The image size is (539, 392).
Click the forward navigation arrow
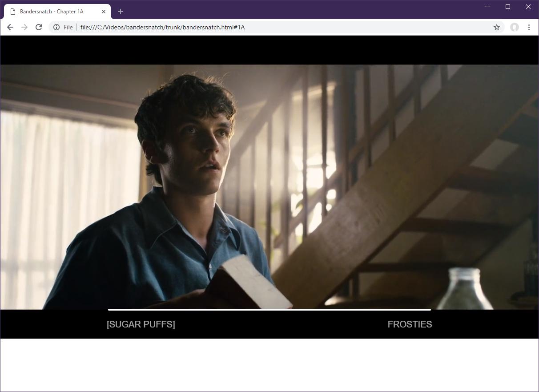[24, 27]
